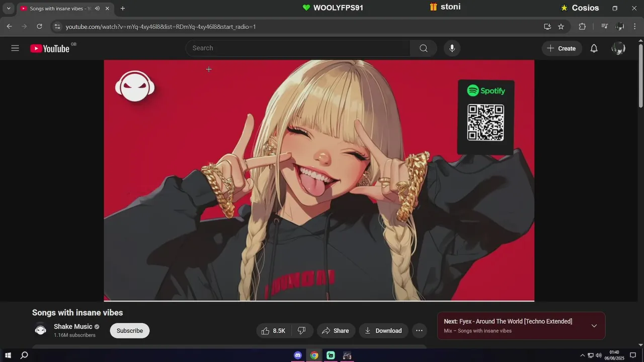Go to the YouTube home logo
644x362 pixels.
pyautogui.click(x=50, y=48)
